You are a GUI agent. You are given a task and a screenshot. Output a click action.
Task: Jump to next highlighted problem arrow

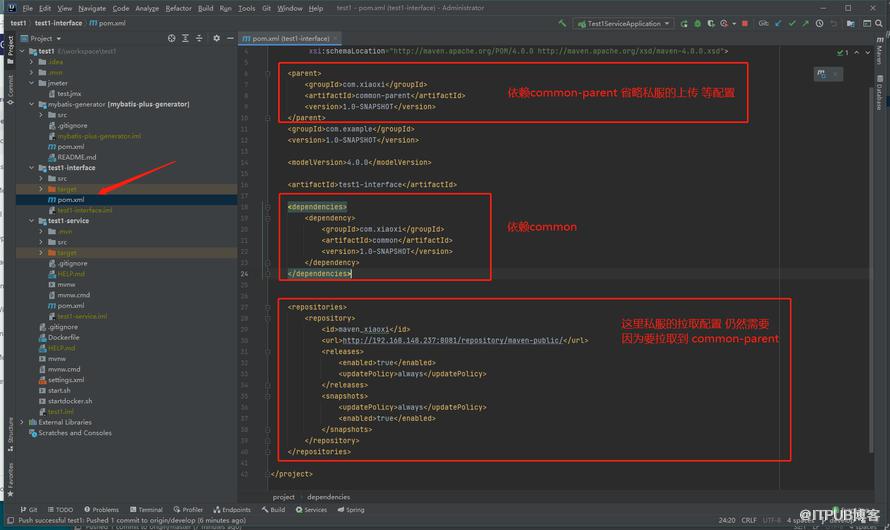pos(868,53)
